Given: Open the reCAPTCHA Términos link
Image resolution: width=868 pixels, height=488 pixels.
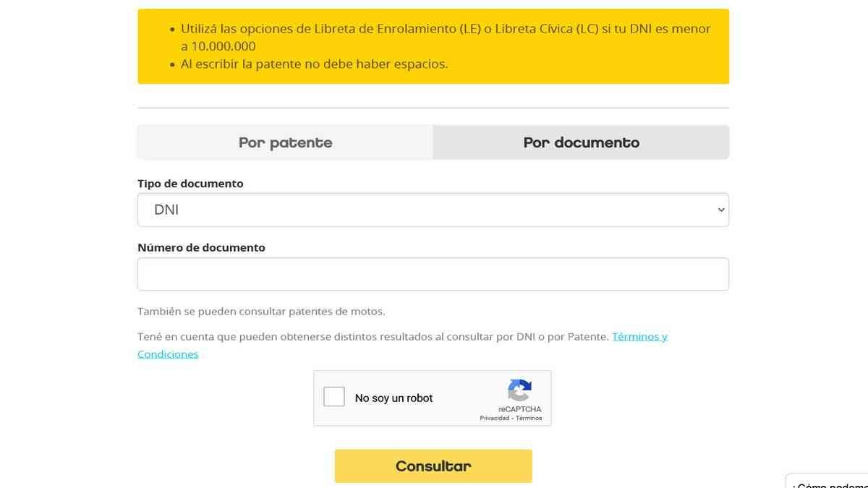Looking at the screenshot, I should coord(529,418).
